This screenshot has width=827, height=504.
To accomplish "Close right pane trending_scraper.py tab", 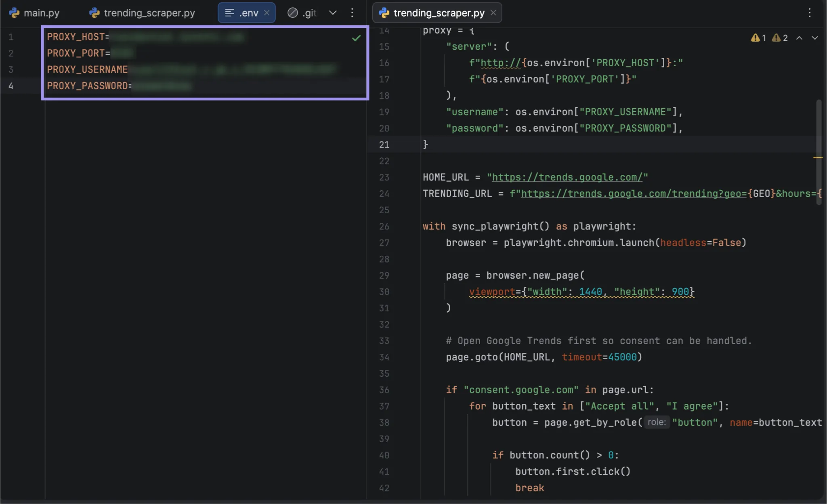I will click(x=493, y=13).
